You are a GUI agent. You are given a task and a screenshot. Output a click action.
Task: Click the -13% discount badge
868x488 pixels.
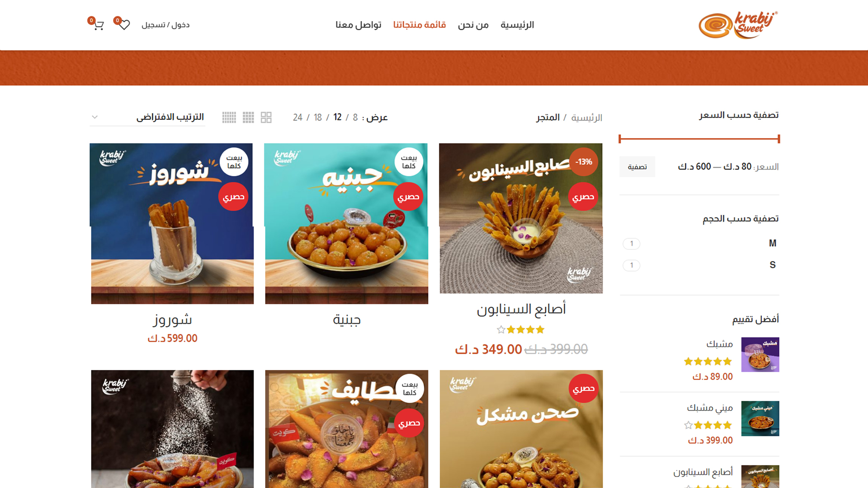584,162
